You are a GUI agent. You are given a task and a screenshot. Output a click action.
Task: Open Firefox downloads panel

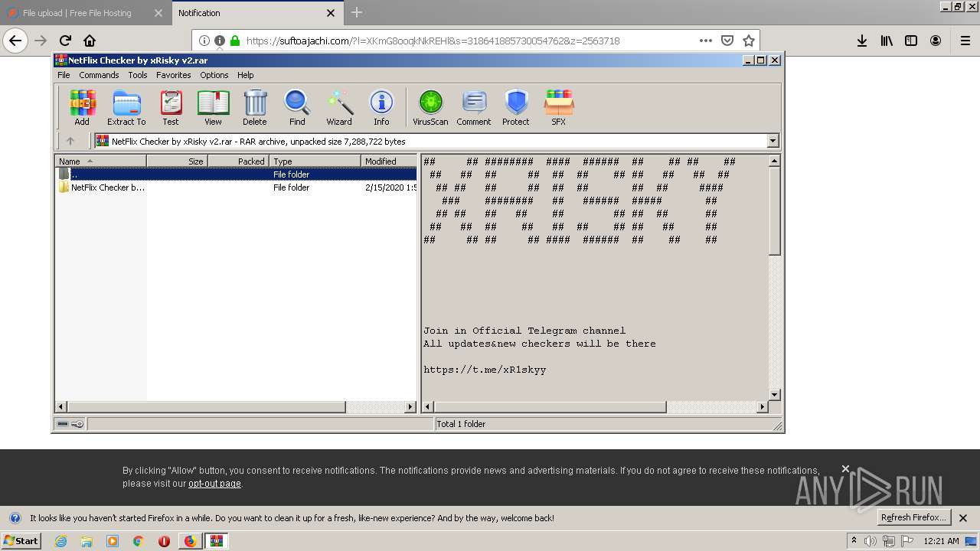(861, 41)
